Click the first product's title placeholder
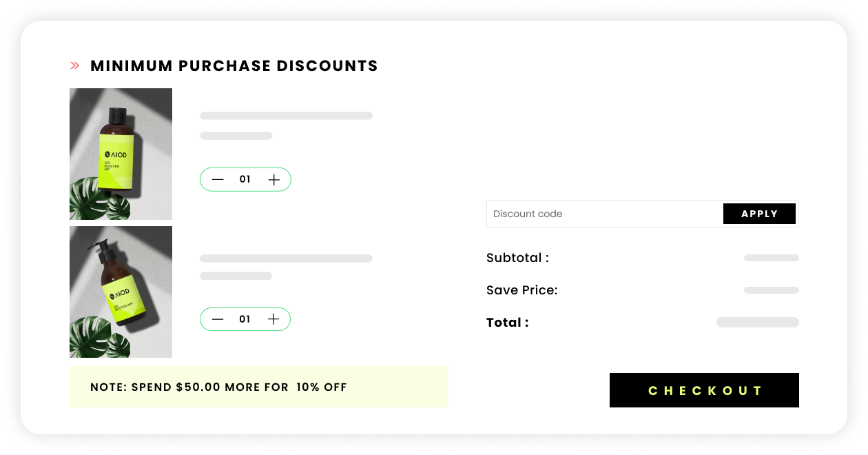This screenshot has width=868, height=455. [286, 115]
